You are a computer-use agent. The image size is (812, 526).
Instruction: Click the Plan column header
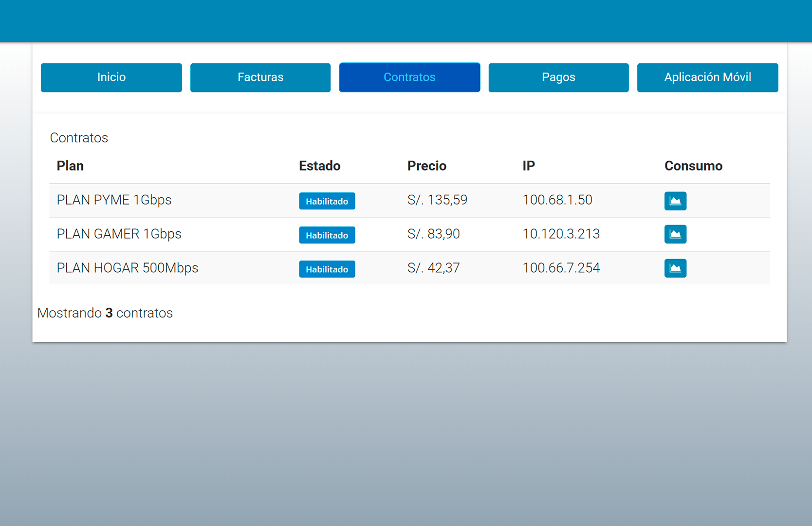pyautogui.click(x=70, y=166)
